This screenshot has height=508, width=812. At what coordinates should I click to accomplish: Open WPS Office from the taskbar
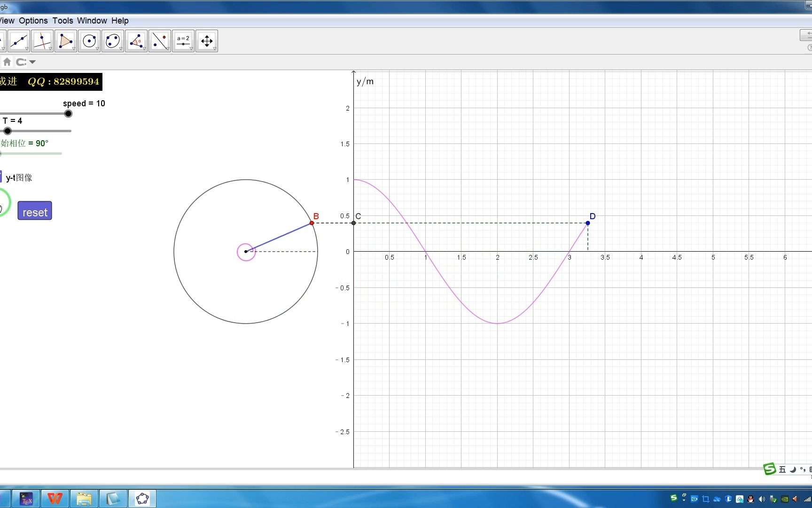55,499
